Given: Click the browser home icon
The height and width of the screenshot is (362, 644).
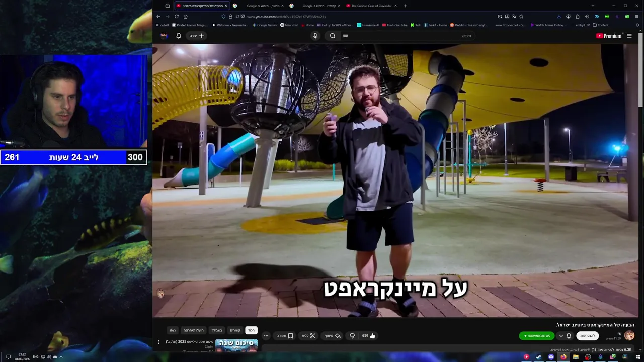Looking at the screenshot, I should point(185,16).
